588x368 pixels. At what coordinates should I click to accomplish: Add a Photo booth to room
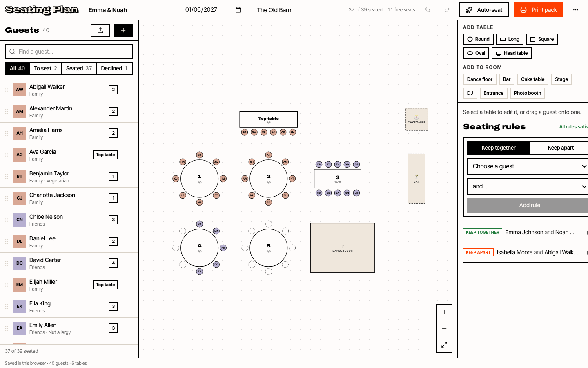[528, 93]
